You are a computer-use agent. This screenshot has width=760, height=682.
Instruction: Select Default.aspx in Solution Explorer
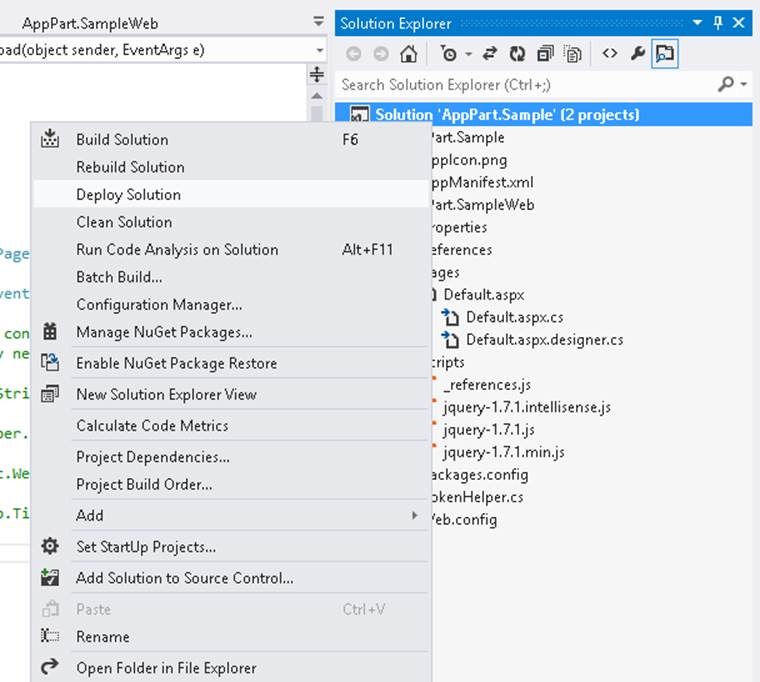tap(484, 295)
